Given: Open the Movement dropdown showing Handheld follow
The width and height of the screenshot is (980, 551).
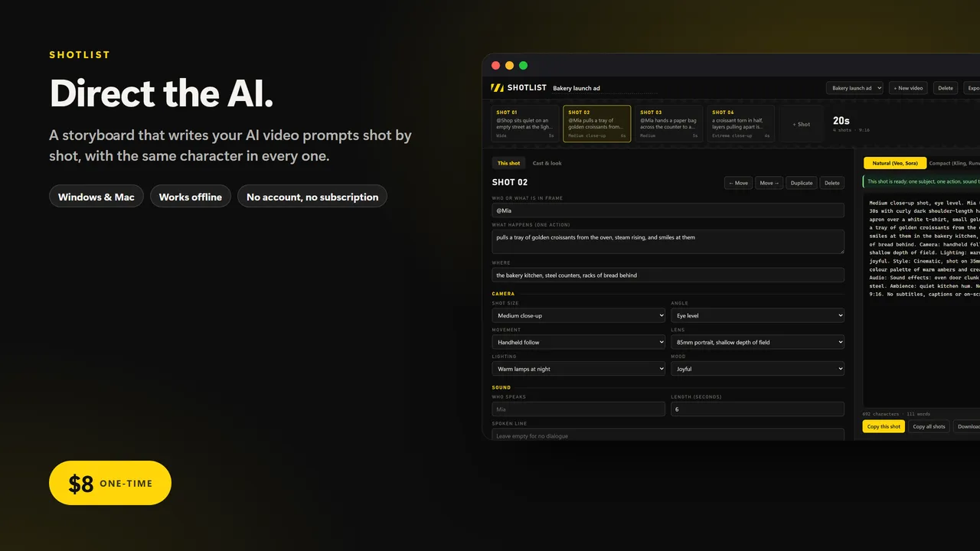Looking at the screenshot, I should 579,342.
